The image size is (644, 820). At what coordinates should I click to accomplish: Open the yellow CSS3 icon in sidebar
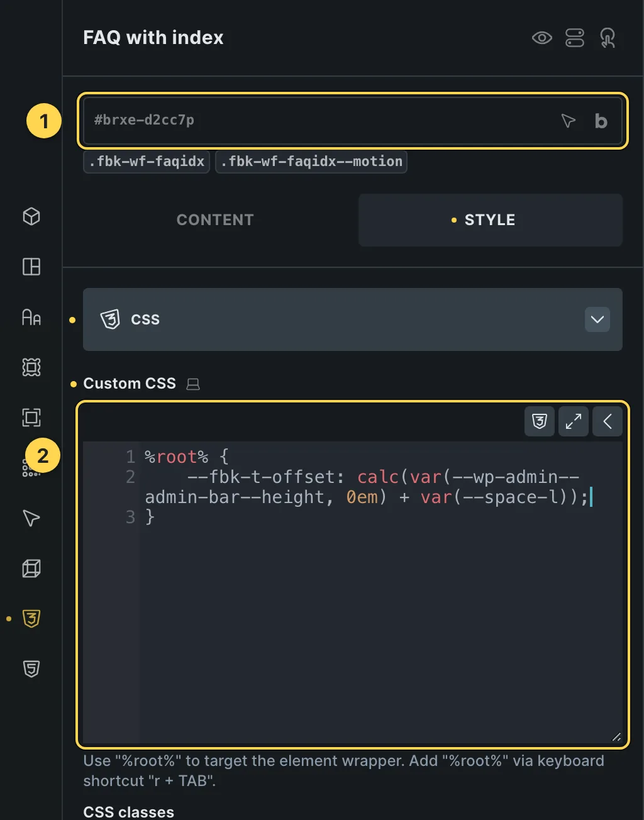(31, 619)
